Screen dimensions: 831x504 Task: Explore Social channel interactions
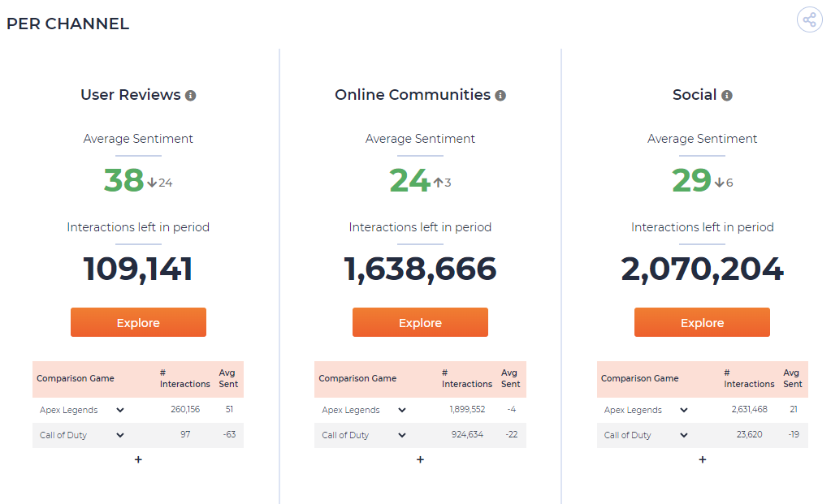tap(702, 322)
